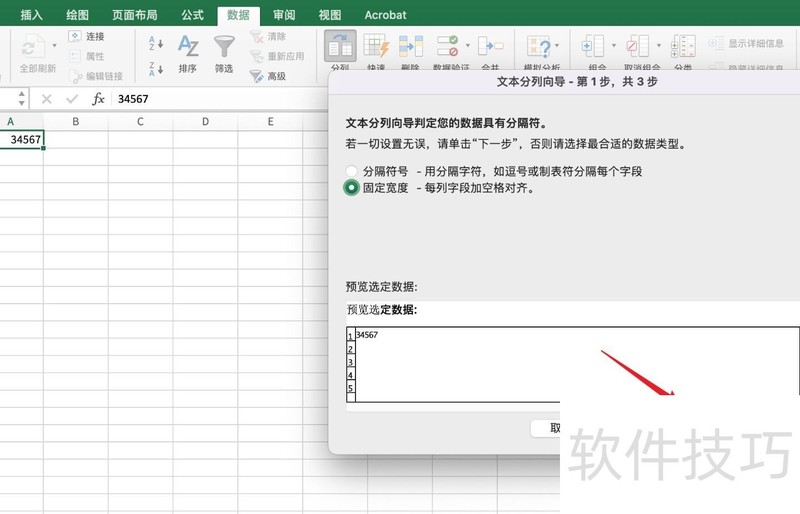Click the 编辑链接 button

click(x=96, y=76)
